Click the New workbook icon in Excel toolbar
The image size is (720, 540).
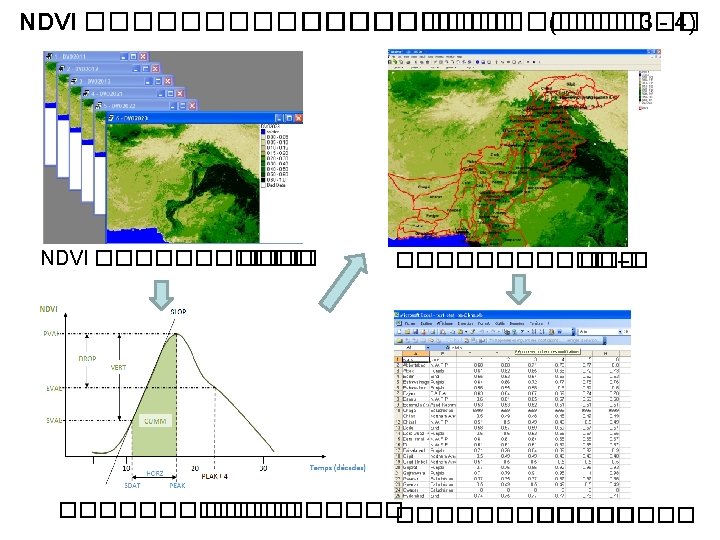click(x=399, y=332)
